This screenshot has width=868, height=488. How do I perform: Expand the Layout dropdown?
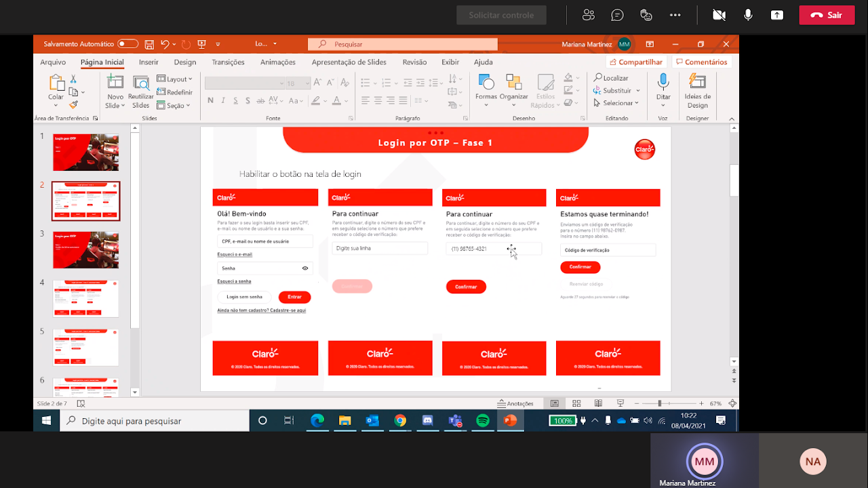(175, 79)
